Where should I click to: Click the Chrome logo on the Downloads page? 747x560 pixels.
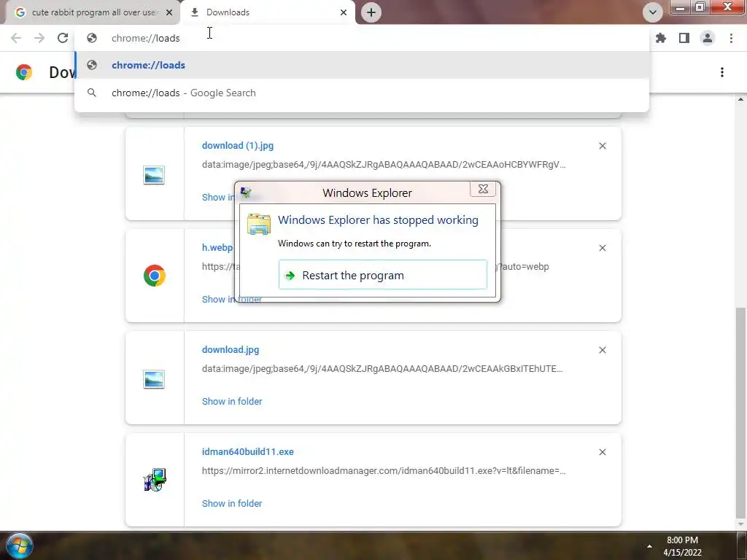(x=24, y=72)
